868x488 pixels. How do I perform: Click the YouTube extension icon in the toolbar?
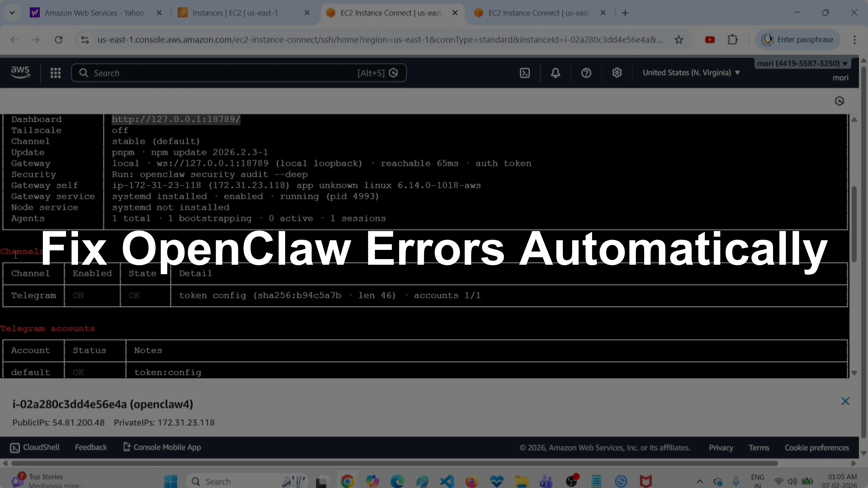tap(710, 39)
